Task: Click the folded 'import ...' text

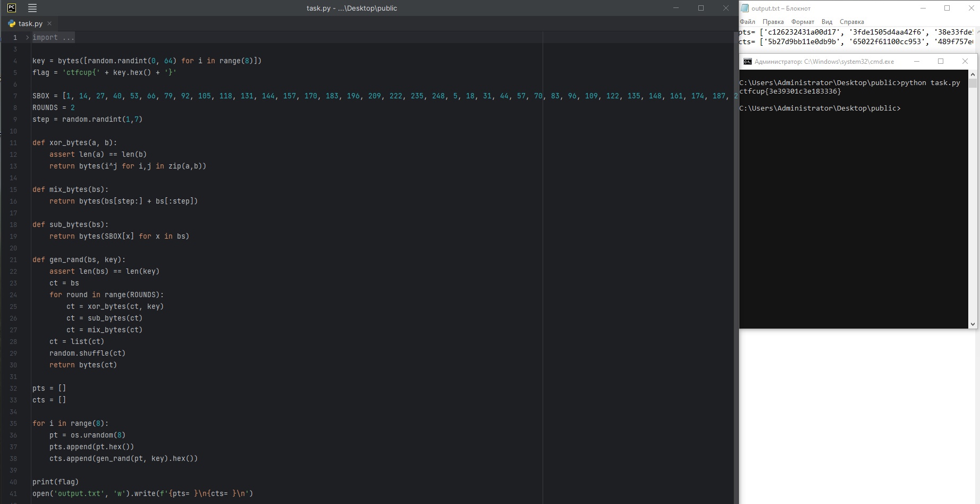Action: (53, 37)
